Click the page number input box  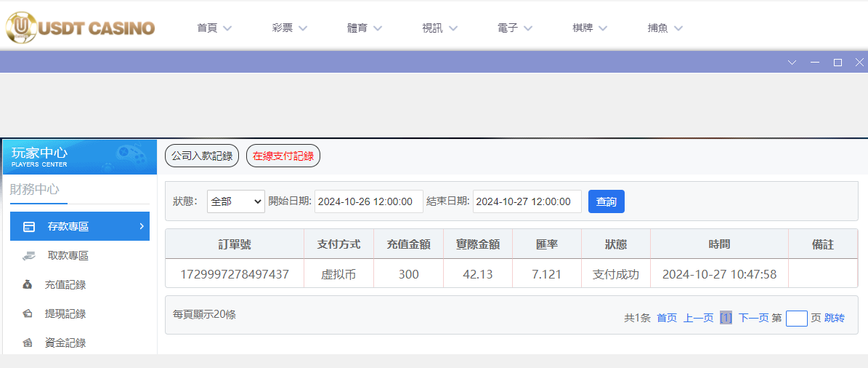tap(797, 319)
